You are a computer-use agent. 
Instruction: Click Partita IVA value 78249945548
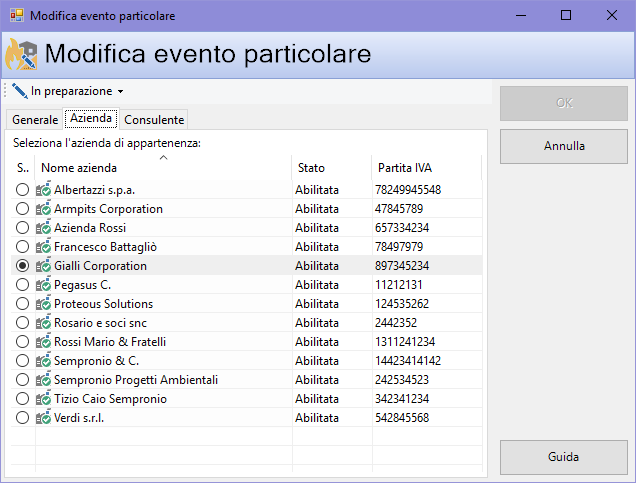(408, 190)
